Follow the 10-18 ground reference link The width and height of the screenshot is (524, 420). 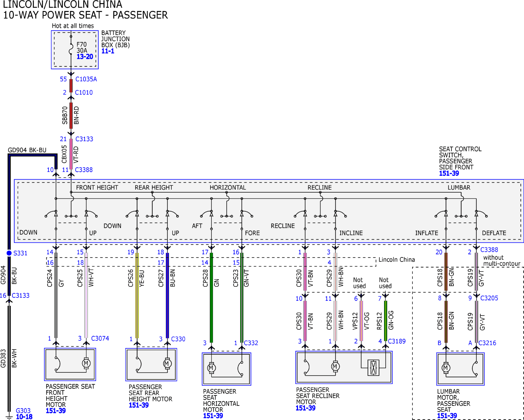(24, 417)
